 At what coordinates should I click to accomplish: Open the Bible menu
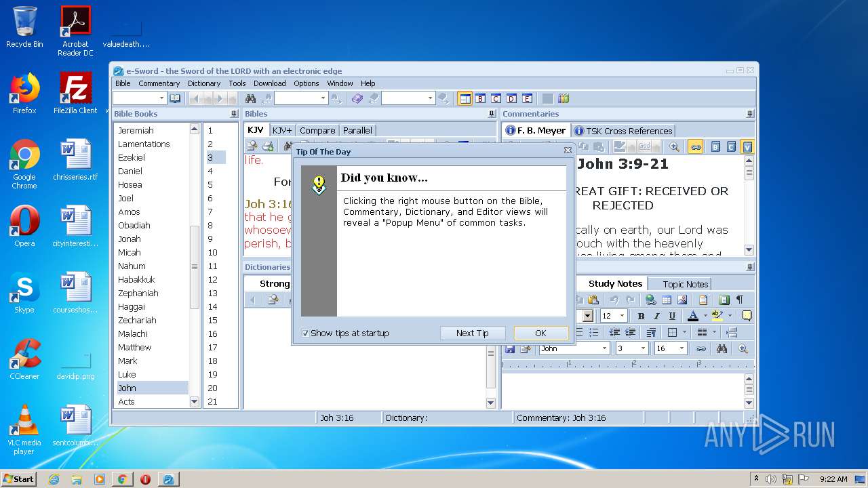pos(123,83)
